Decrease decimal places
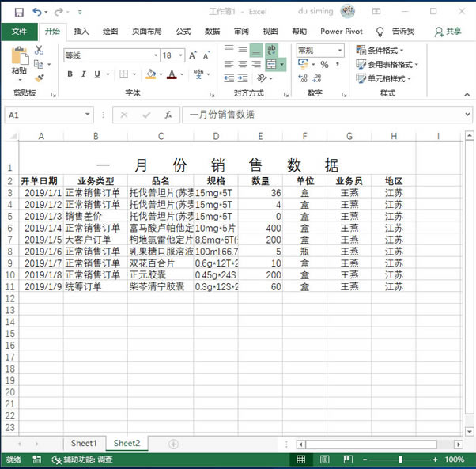 (x=316, y=78)
